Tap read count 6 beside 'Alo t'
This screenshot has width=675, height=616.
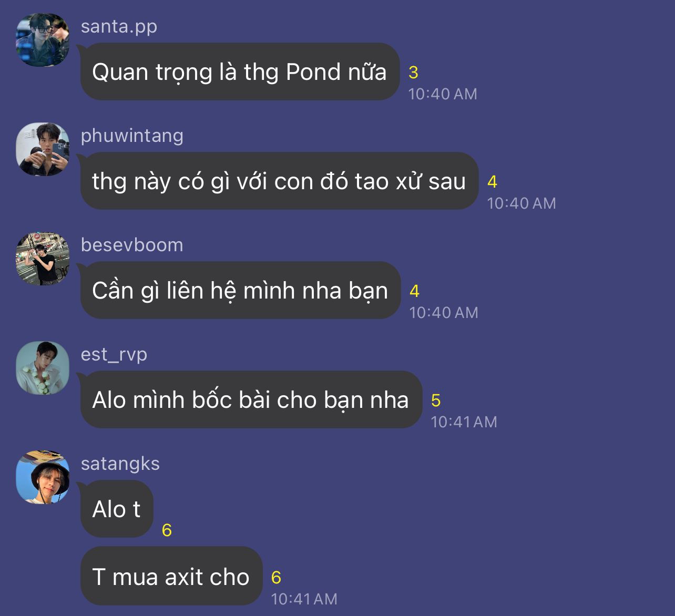pos(167,530)
